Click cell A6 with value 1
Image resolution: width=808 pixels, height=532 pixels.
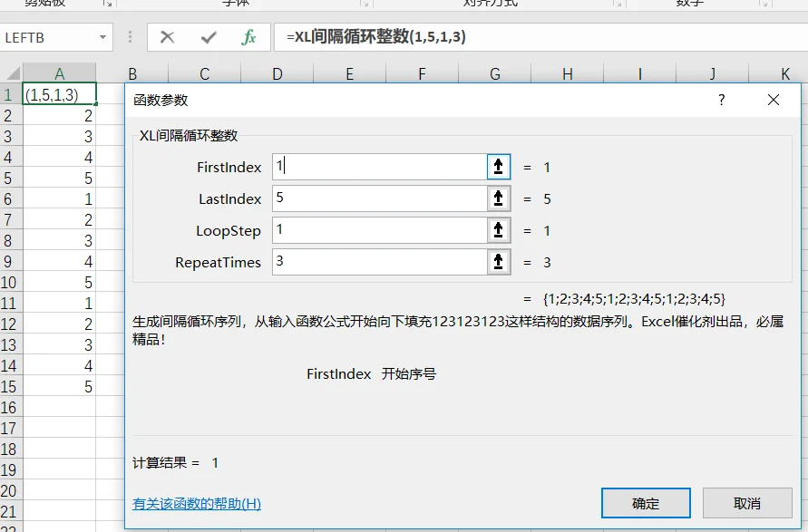pos(59,198)
